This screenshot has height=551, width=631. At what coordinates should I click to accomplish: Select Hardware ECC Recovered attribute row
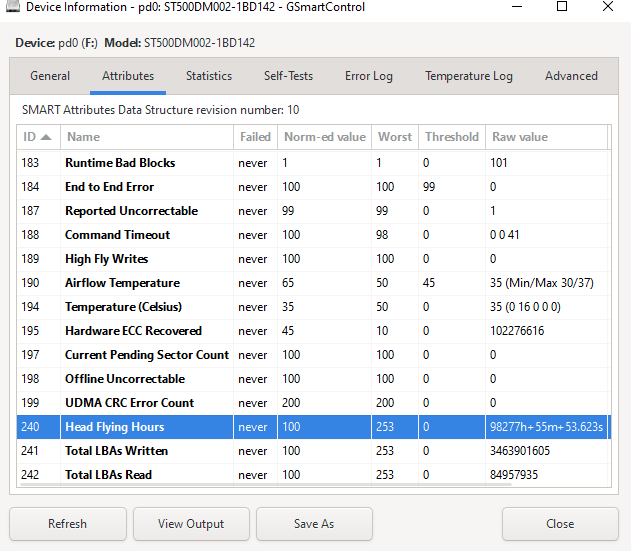tap(133, 331)
